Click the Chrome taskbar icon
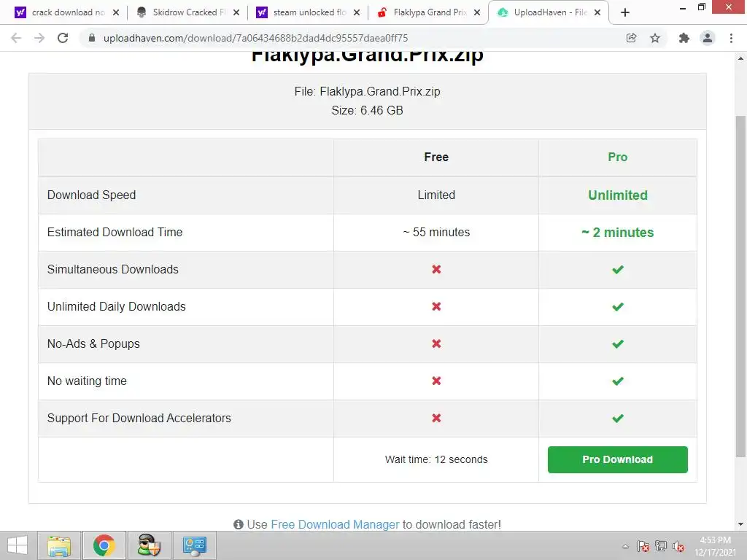The width and height of the screenshot is (747, 560). [x=104, y=545]
